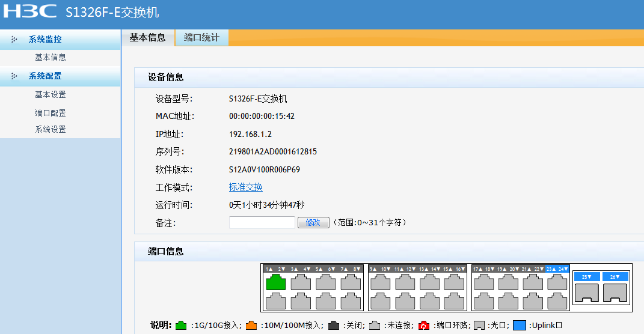Collapse the 系统监控 sidebar section
Viewport: 644px width, 334px height.
[x=45, y=40]
